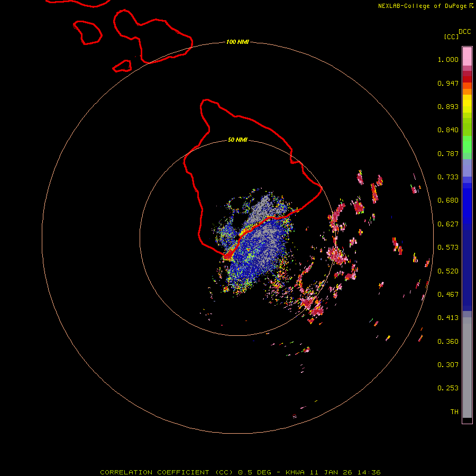The height and width of the screenshot is (476, 476).
Task: Click the [CC] unit label
Action: (x=451, y=36)
